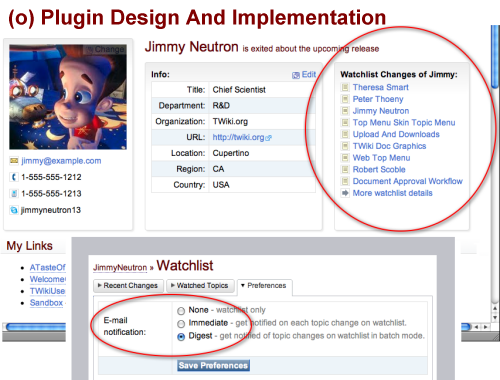Click the topic icon beside Theresa Smart
500x380 pixels.
point(345,87)
